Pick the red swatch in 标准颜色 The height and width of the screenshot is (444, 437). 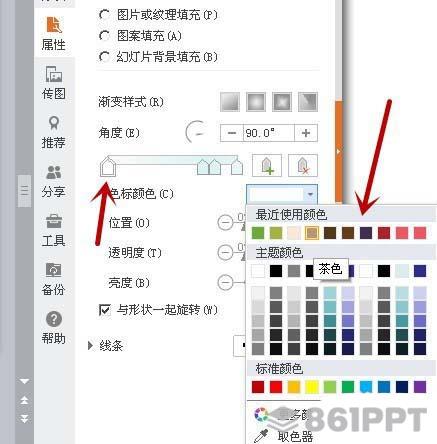(276, 387)
